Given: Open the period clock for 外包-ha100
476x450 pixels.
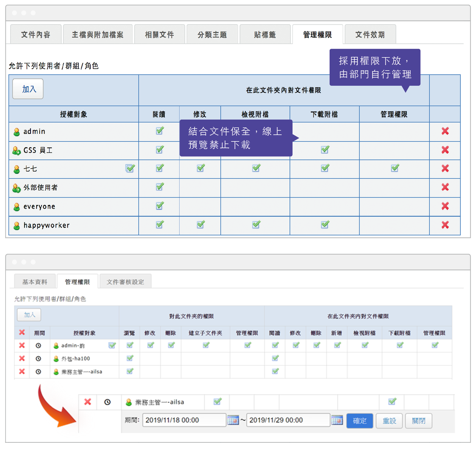Looking at the screenshot, I should click(38, 358).
